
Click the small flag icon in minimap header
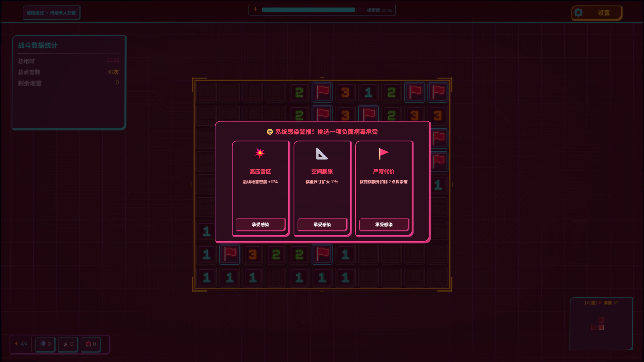click(600, 303)
